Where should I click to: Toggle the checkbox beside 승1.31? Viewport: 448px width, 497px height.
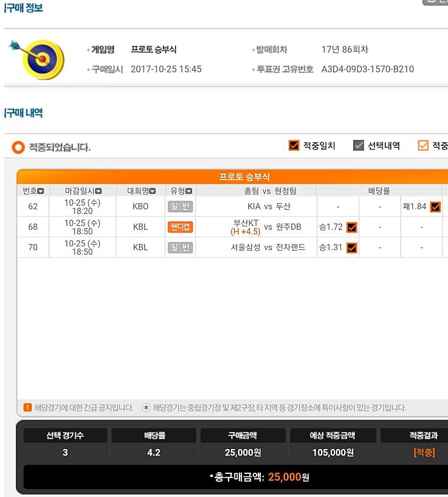(352, 248)
